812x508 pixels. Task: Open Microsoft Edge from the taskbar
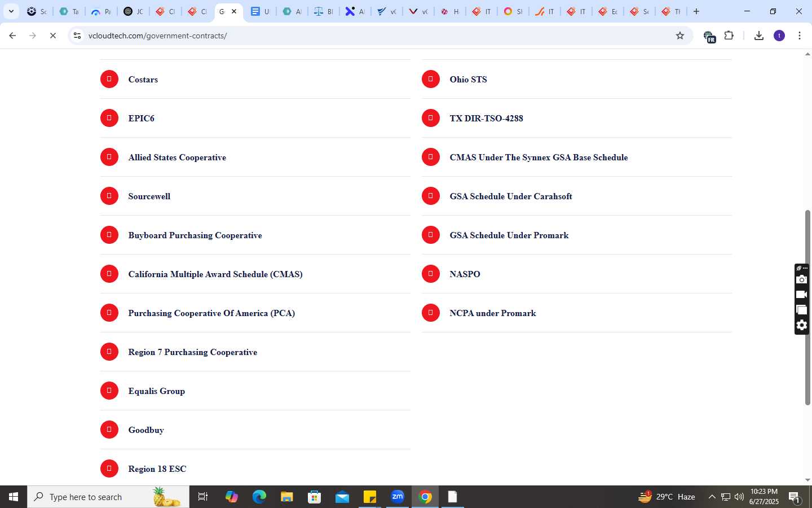259,497
